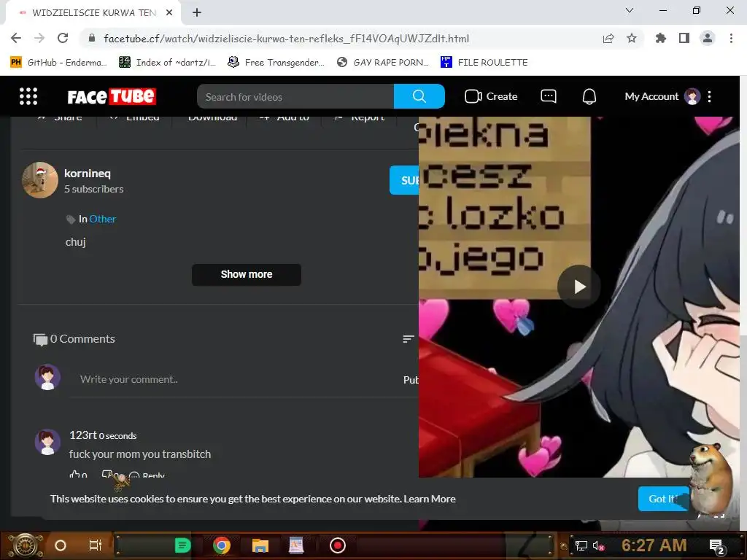The width and height of the screenshot is (747, 560).
Task: Go forward in browser history
Action: point(39,38)
